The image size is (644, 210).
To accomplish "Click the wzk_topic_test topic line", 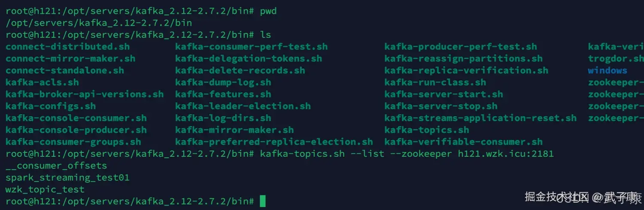I will point(45,189).
